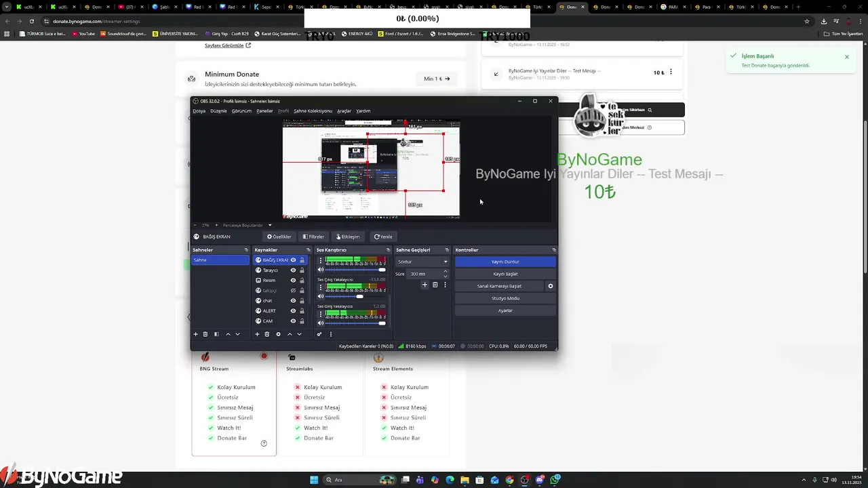Remove selected source with Kaynaklar trash icon
Viewport: 868px width, 488px height.
click(x=267, y=334)
